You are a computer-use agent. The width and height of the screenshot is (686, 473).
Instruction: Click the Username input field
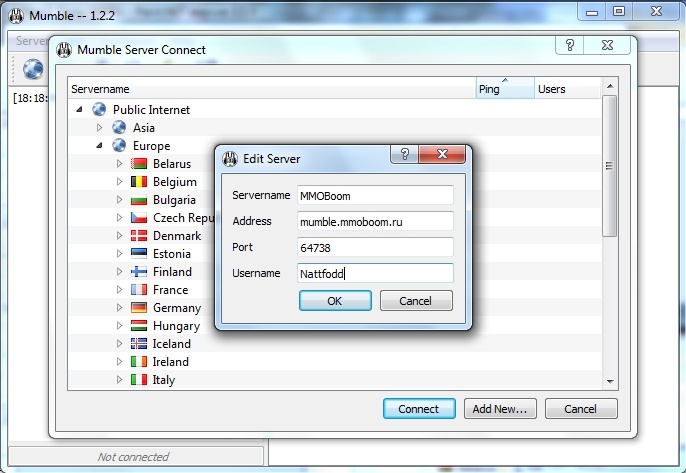tap(375, 273)
